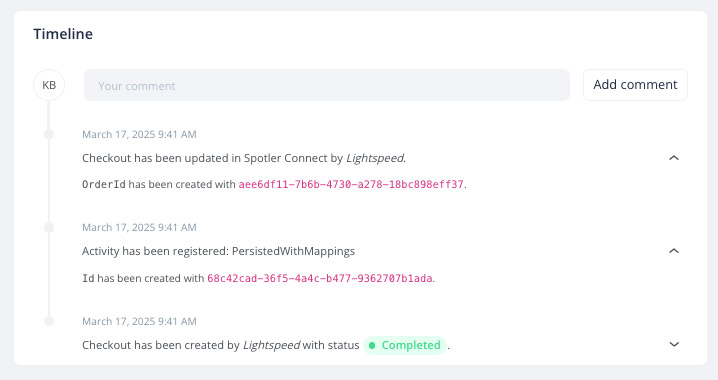718x380 pixels.
Task: Click the italic Lightspeed name in the updated entry
Action: click(375, 158)
